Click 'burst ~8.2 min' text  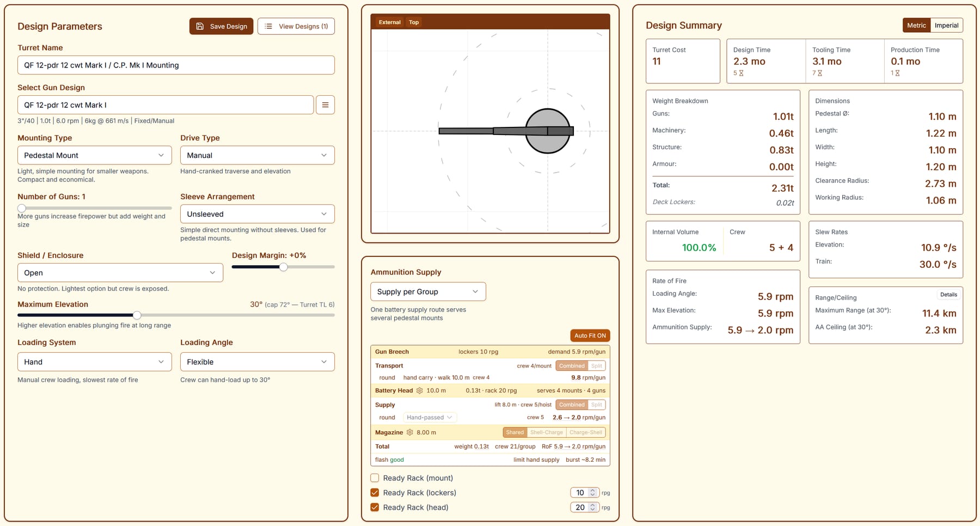coord(585,460)
